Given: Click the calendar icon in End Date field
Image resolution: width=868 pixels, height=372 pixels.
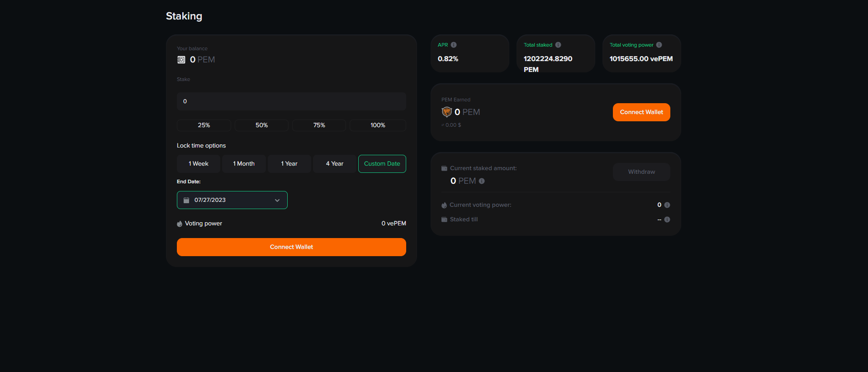Looking at the screenshot, I should (186, 200).
